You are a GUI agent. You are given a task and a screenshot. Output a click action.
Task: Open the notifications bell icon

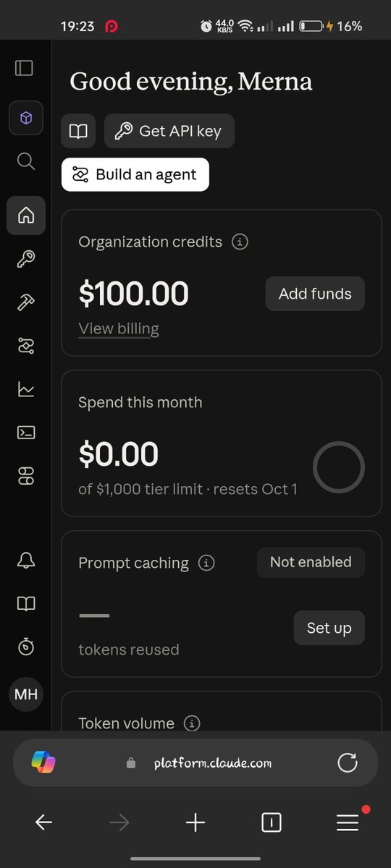point(26,560)
